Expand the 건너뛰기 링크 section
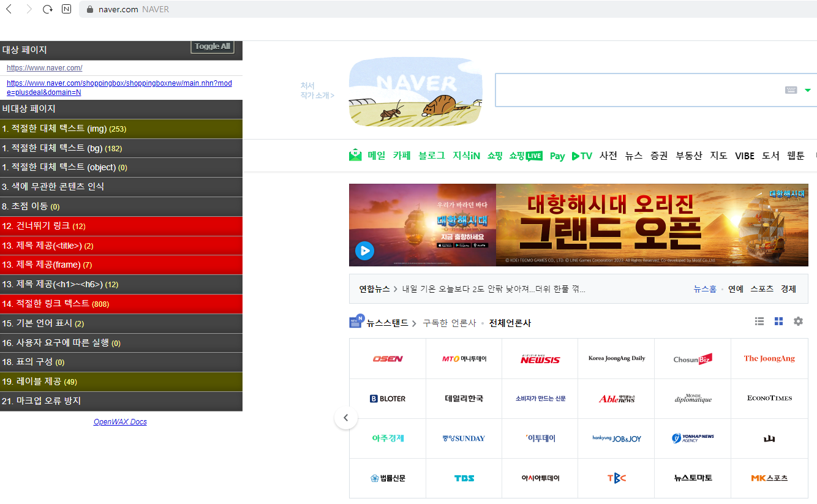The width and height of the screenshot is (817, 504). [121, 226]
